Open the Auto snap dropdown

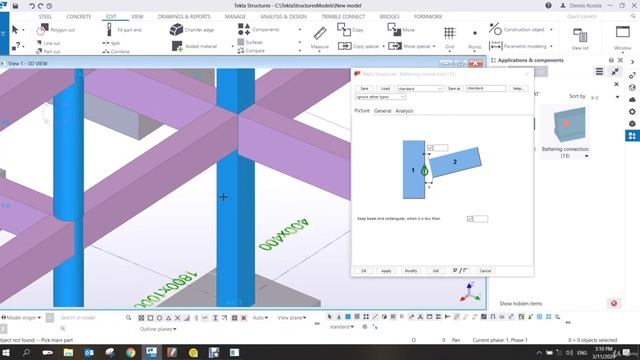pyautogui.click(x=260, y=318)
